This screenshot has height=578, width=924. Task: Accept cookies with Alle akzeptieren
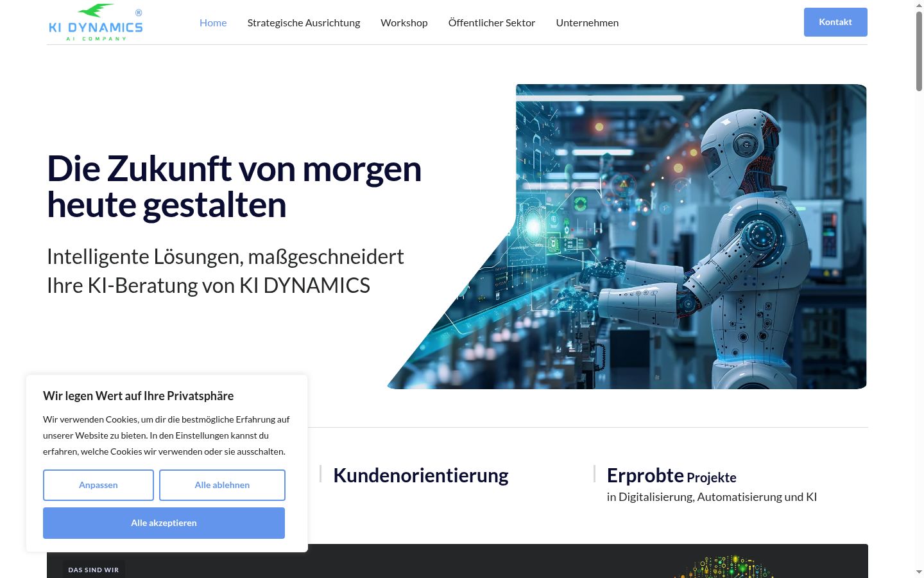(164, 523)
